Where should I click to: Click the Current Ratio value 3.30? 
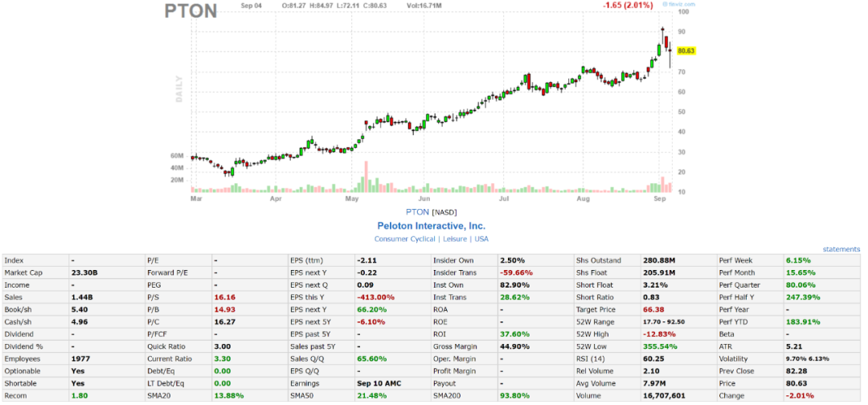coord(222,358)
